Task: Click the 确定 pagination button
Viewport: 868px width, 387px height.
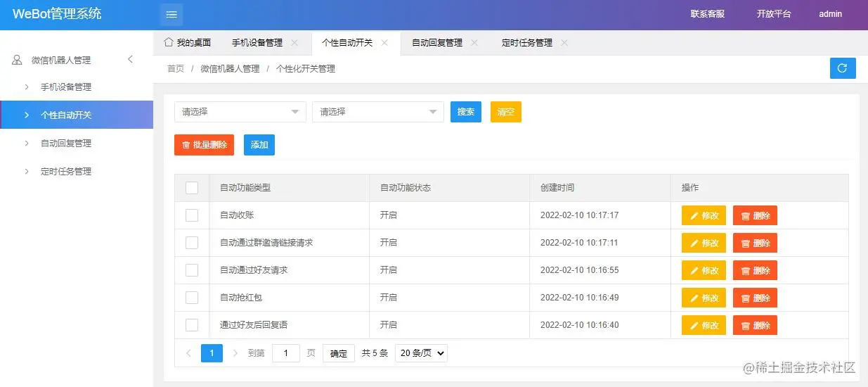Action: pyautogui.click(x=339, y=353)
